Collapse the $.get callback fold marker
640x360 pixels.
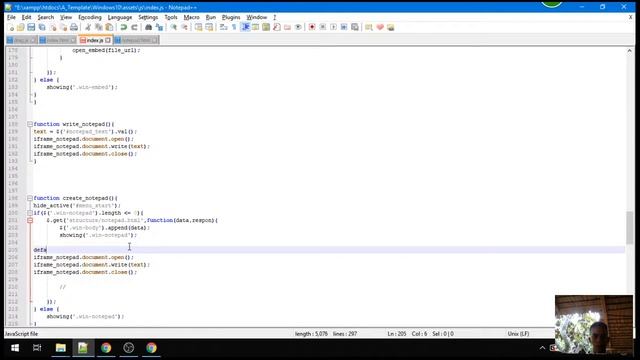pyautogui.click(x=30, y=220)
